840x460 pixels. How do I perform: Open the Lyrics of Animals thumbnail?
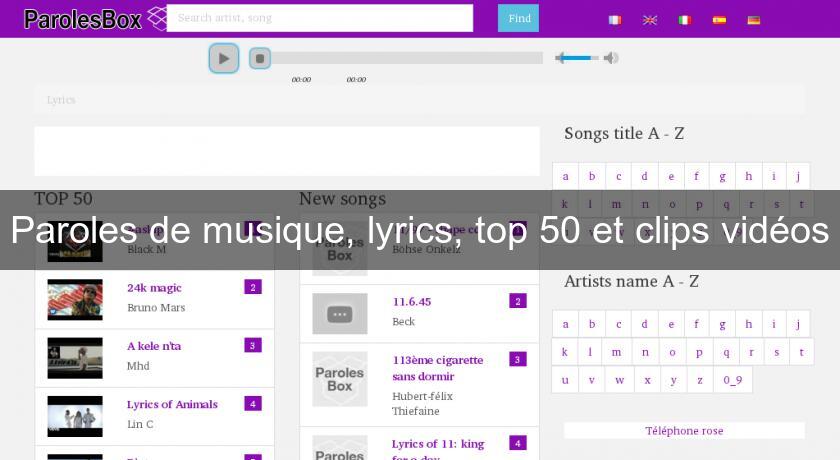[75, 416]
